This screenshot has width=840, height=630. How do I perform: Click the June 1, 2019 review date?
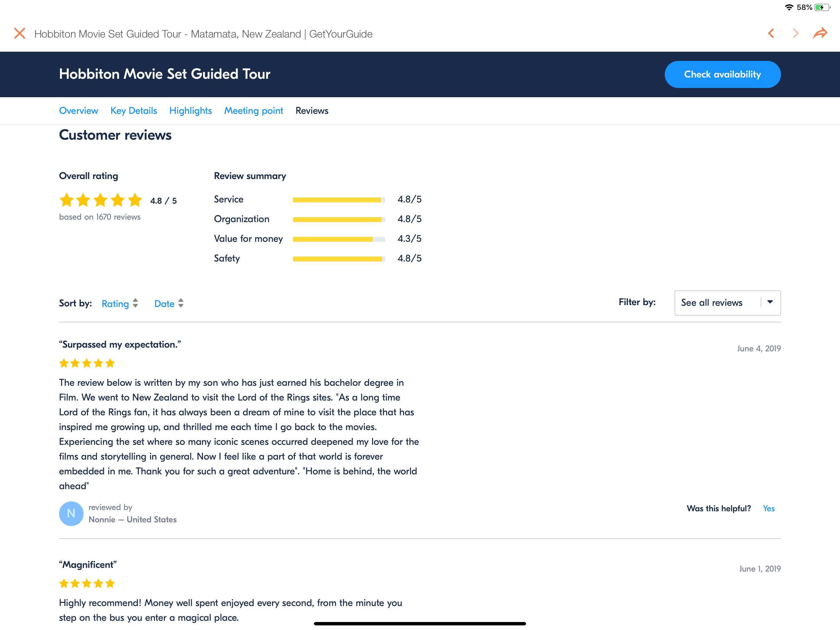[760, 568]
